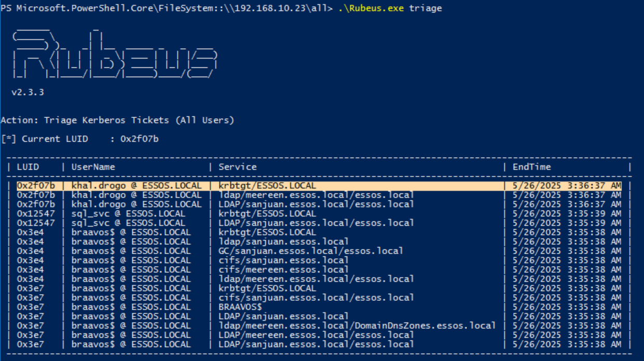
Task: Select the LUID column header
Action: 28,167
